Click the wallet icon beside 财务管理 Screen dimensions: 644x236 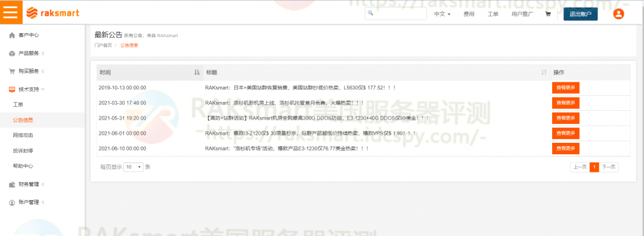[12, 184]
